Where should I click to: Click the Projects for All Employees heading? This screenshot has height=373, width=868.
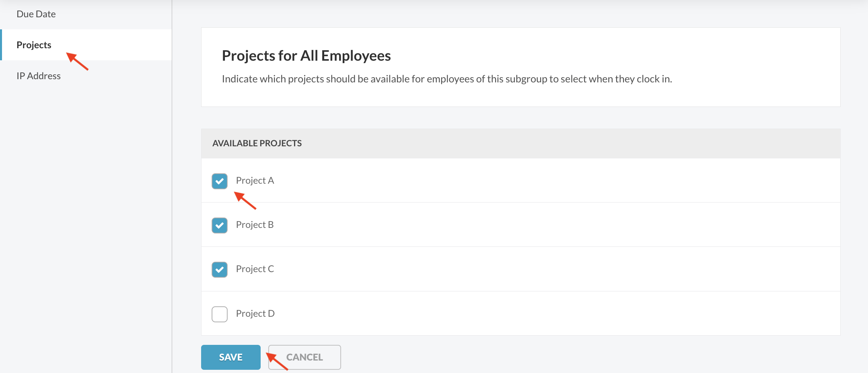[x=306, y=56]
